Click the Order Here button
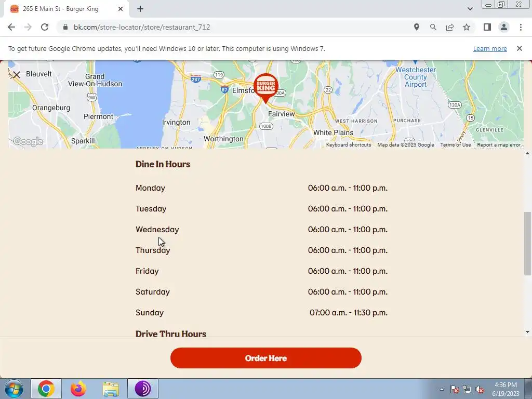 pos(265,358)
